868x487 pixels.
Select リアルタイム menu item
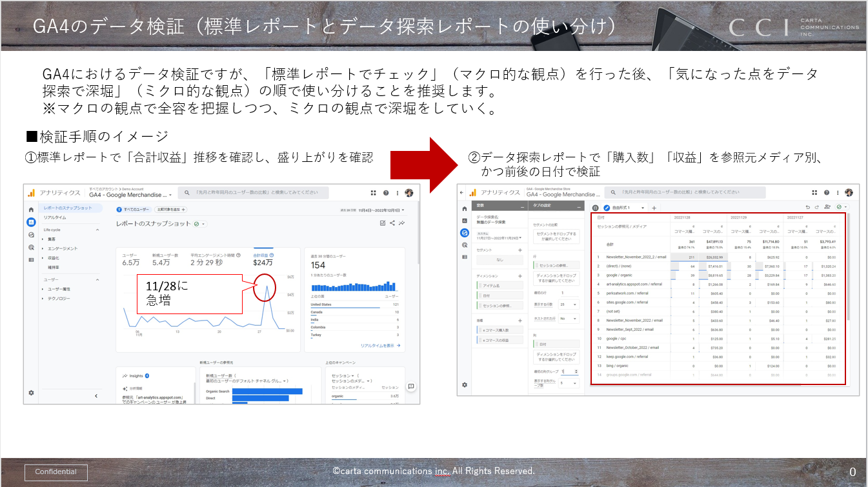pyautogui.click(x=55, y=217)
